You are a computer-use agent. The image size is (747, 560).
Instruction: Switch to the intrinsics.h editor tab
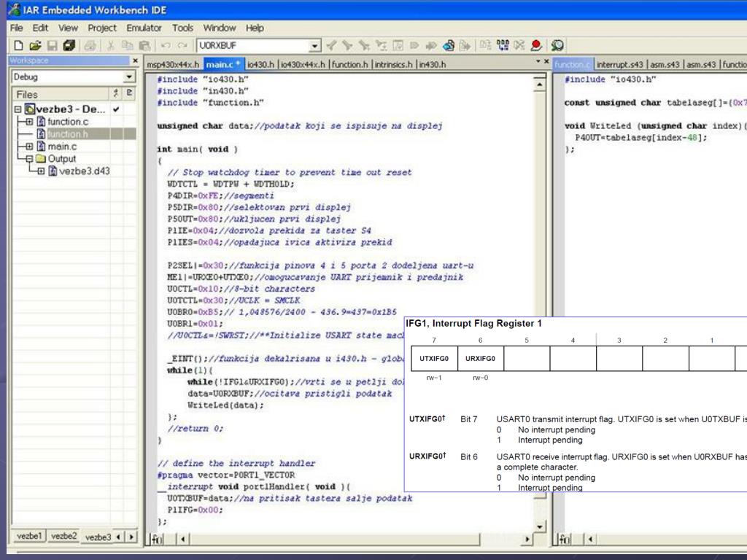(x=393, y=64)
